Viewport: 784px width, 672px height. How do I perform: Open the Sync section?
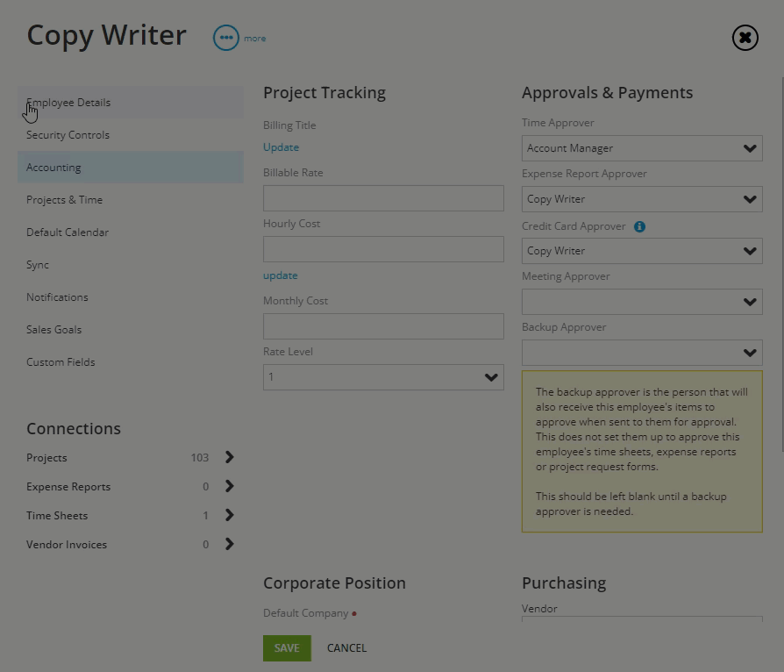[x=131, y=265]
